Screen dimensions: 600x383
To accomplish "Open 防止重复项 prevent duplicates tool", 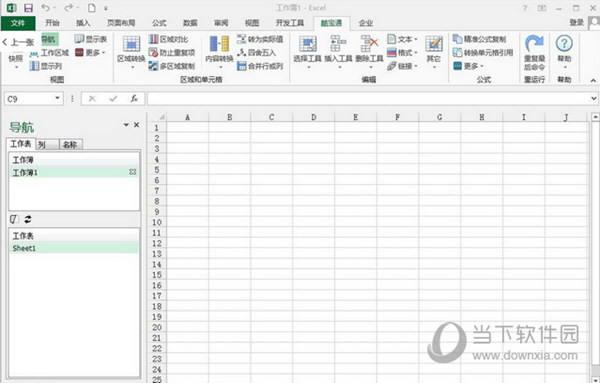I will pos(172,52).
